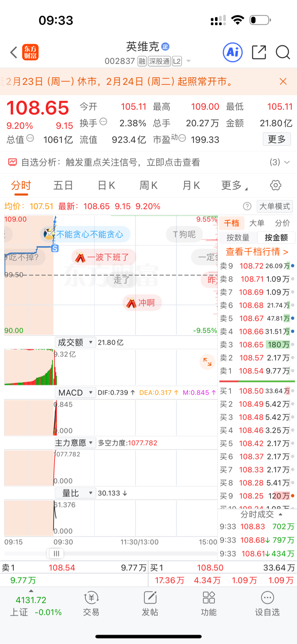Tap the 卖1 108.54 bottom quote bar
Screen dimensions: 297x644
(74, 567)
